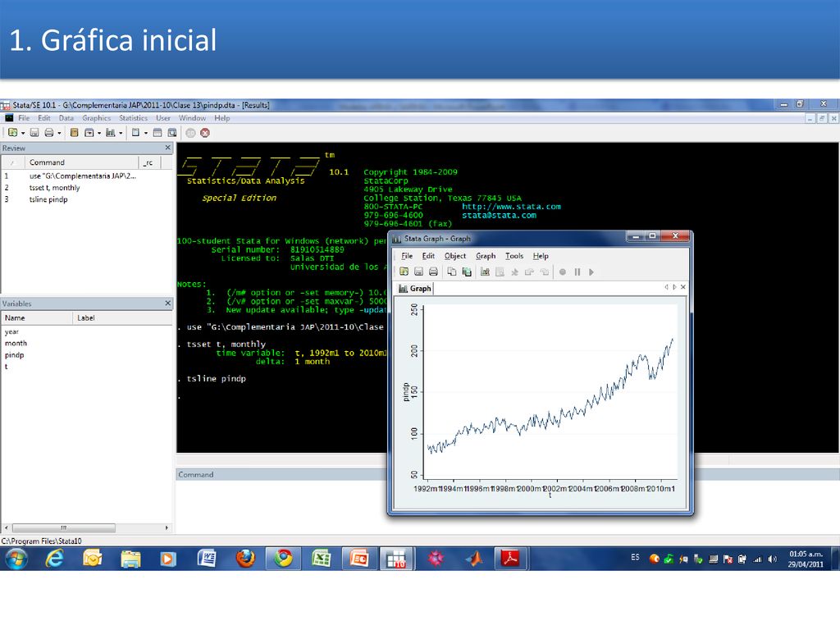This screenshot has width=840, height=630.
Task: Close the Graph tab with its X
Action: click(x=683, y=287)
